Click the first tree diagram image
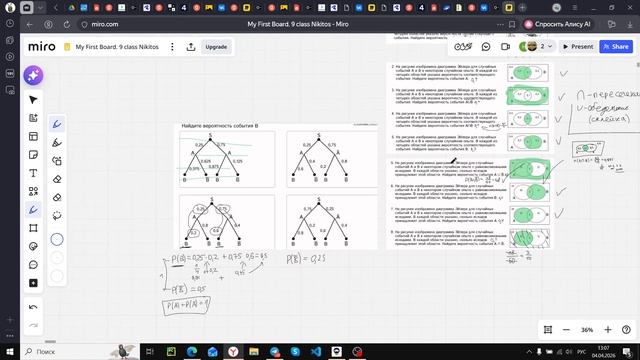Screen dimensions: 640x360 click(x=227, y=159)
